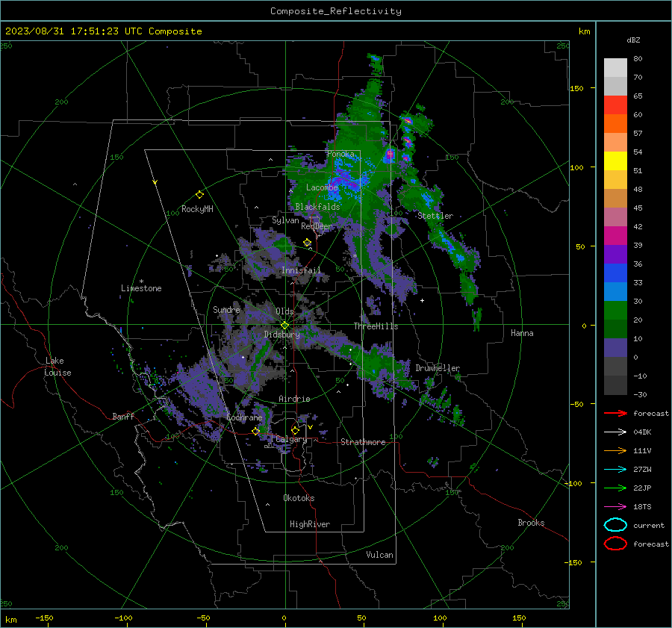Click the Hanna label on map
Screen dimensions: 672x628
pyautogui.click(x=522, y=333)
